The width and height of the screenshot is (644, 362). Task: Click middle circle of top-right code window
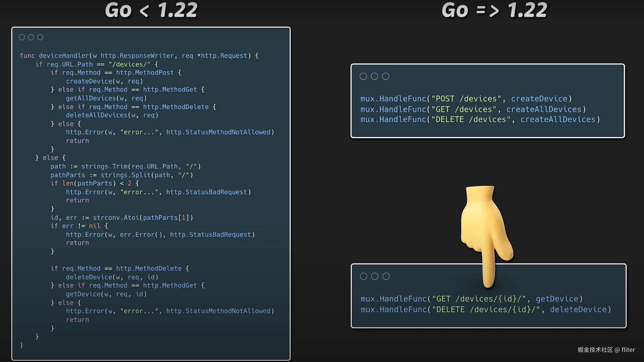374,76
